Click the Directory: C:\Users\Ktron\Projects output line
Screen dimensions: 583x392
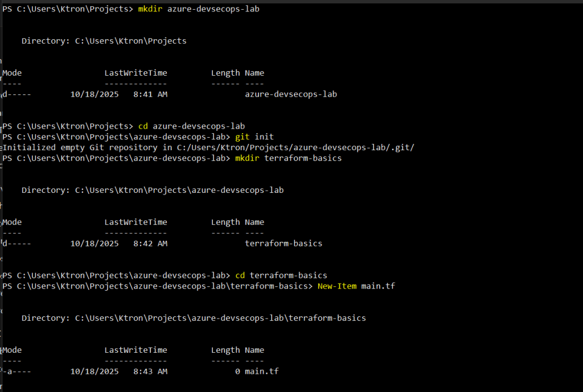tap(104, 41)
